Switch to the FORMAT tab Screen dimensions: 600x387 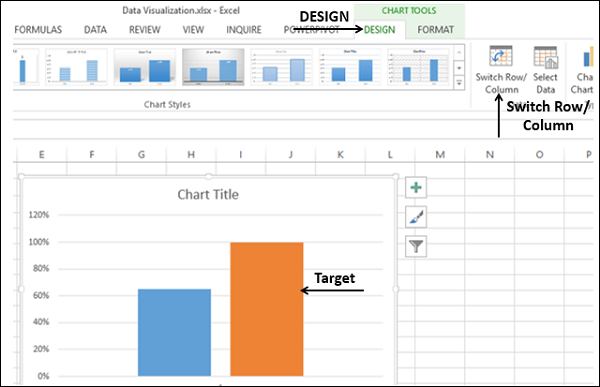(x=435, y=29)
